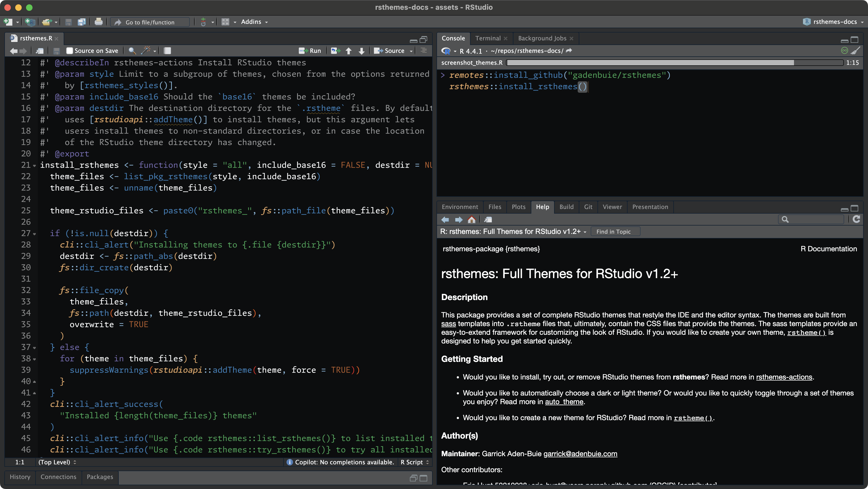868x489 pixels.
Task: Click the Help pane home icon
Action: point(471,220)
